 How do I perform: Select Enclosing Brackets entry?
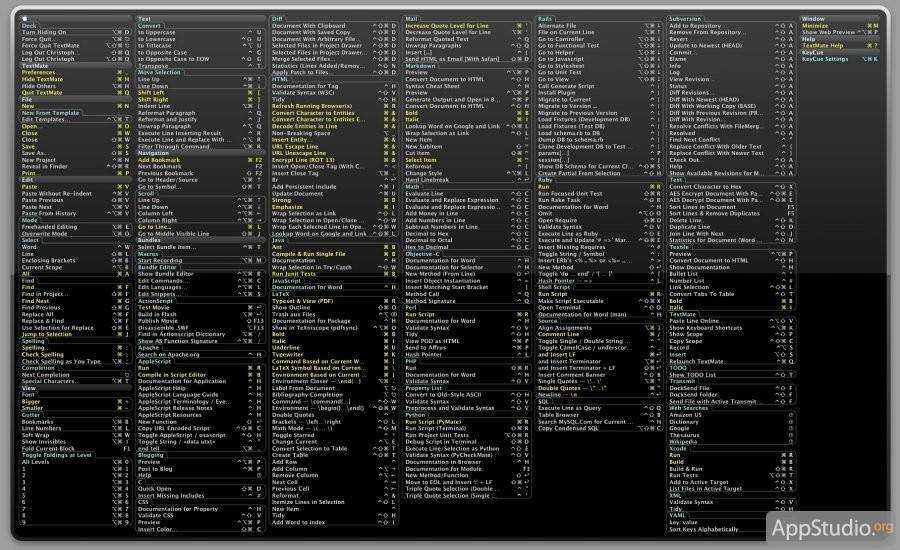[49, 260]
